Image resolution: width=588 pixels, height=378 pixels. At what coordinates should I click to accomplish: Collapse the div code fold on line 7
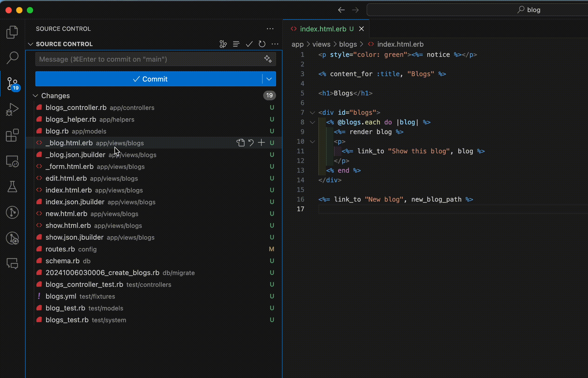coord(312,112)
